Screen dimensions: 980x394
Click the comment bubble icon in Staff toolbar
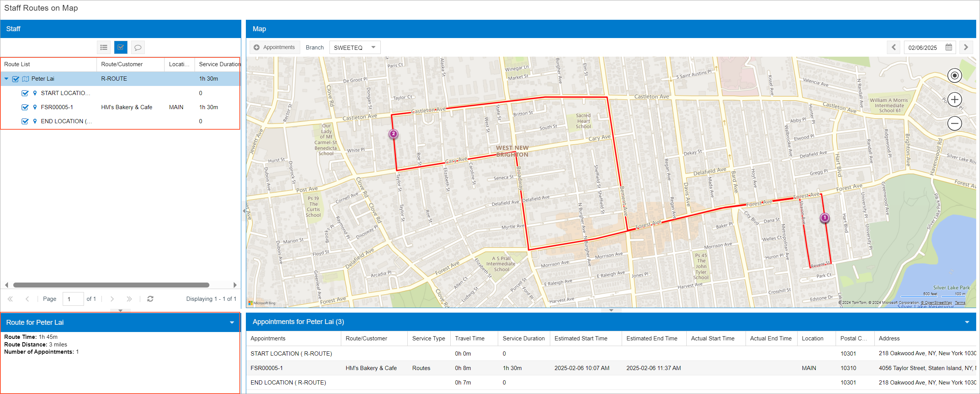tap(138, 48)
